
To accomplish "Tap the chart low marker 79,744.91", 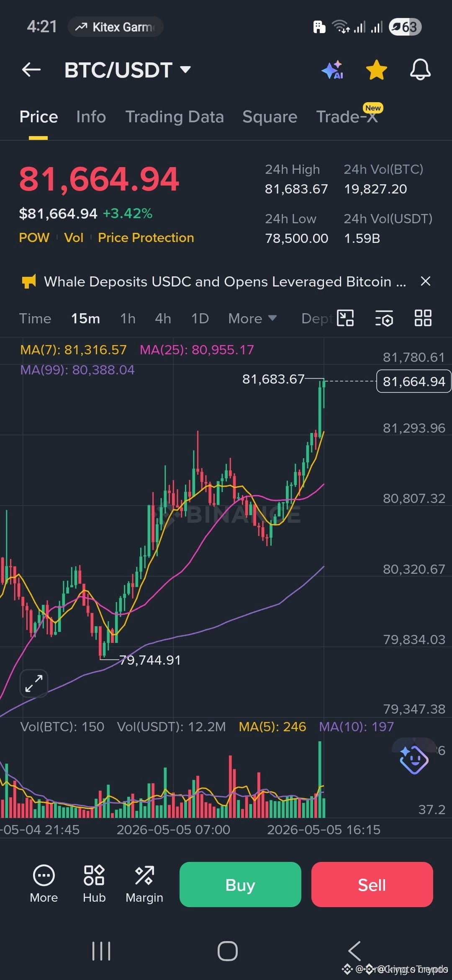I will (x=150, y=660).
